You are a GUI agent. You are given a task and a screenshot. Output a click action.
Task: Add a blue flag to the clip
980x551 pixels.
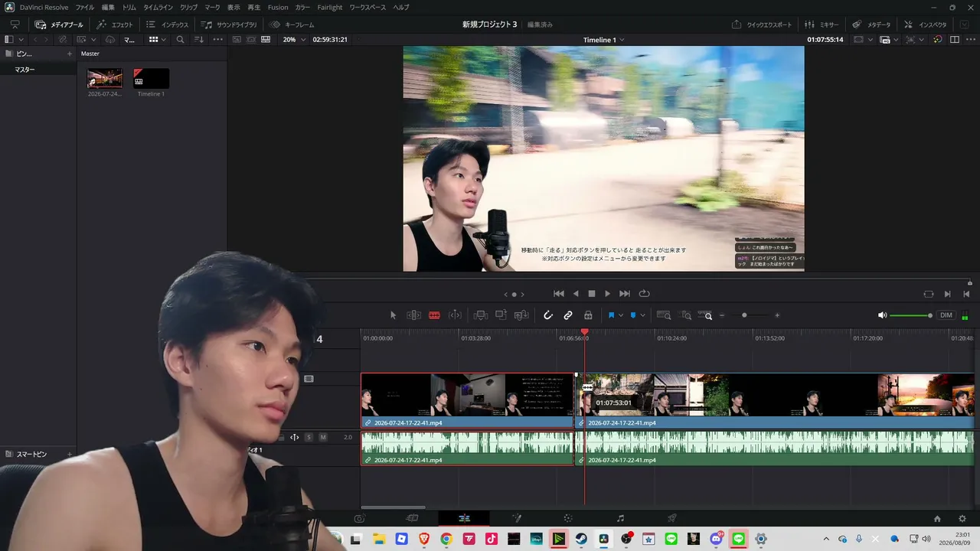[611, 315]
